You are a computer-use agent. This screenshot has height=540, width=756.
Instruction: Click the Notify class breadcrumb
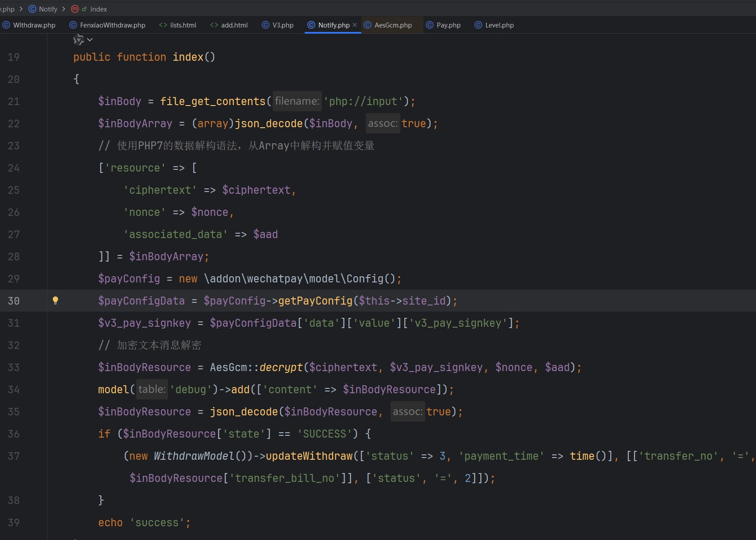click(47, 9)
